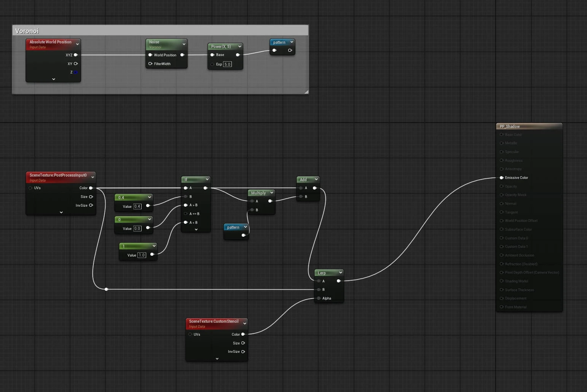
Task: Expand the SceneTexture:CustomStencil node details
Action: pos(217,358)
